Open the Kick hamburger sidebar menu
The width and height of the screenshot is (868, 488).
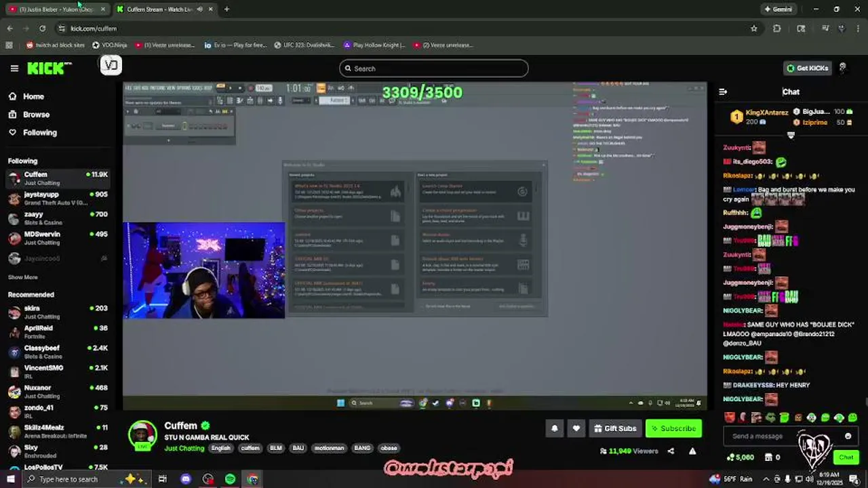14,68
